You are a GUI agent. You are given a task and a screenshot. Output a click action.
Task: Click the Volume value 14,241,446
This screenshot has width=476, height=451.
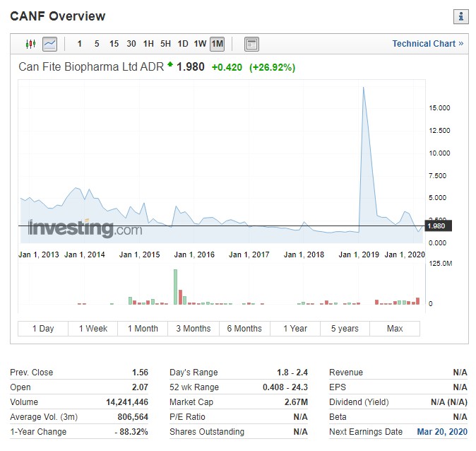[127, 402]
